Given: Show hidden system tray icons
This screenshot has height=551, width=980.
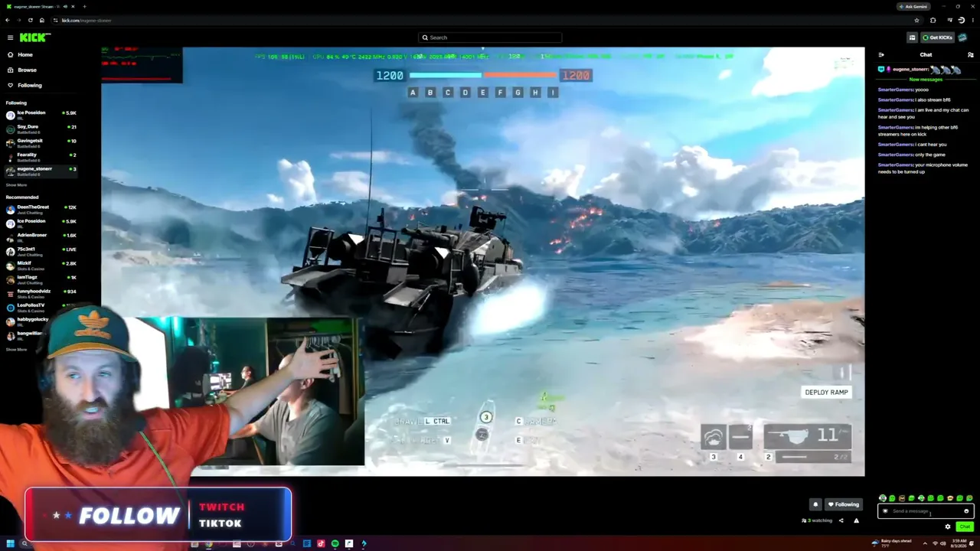Looking at the screenshot, I should coord(925,544).
